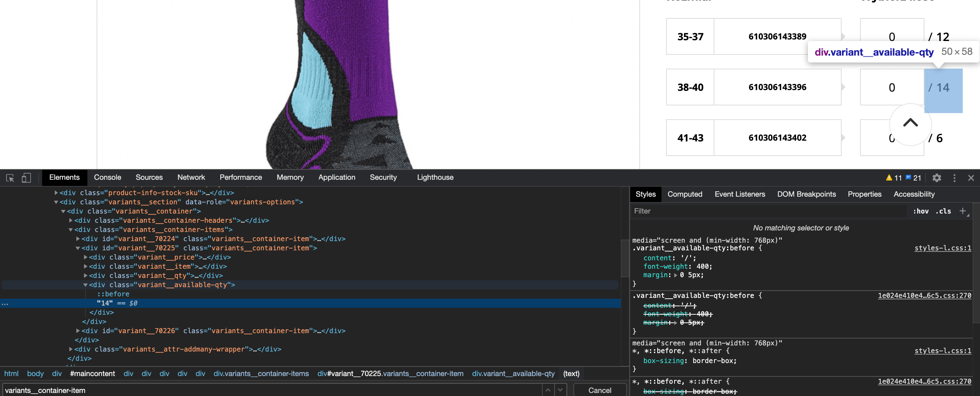Open the Application tab
Image resolution: width=980 pixels, height=396 pixels.
click(x=337, y=177)
